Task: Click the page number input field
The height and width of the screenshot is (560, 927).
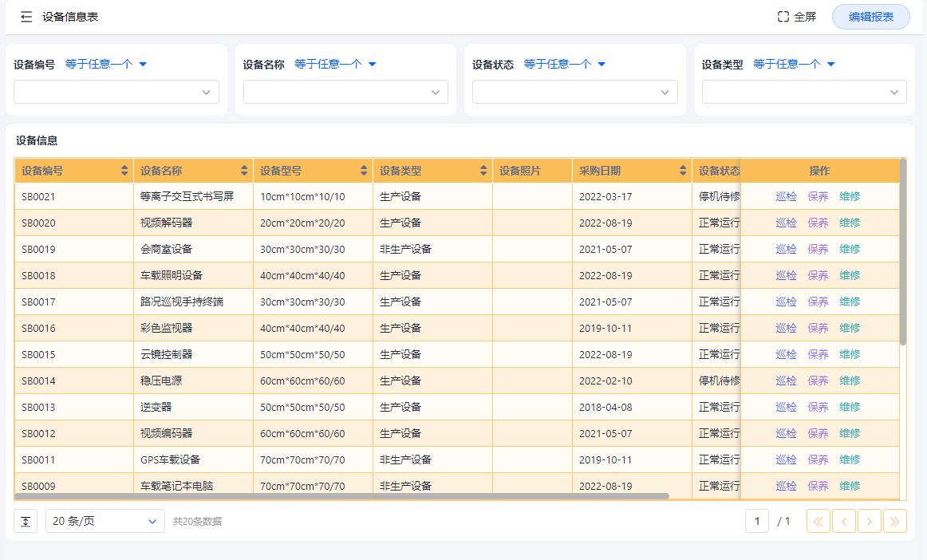Action: coord(756,521)
